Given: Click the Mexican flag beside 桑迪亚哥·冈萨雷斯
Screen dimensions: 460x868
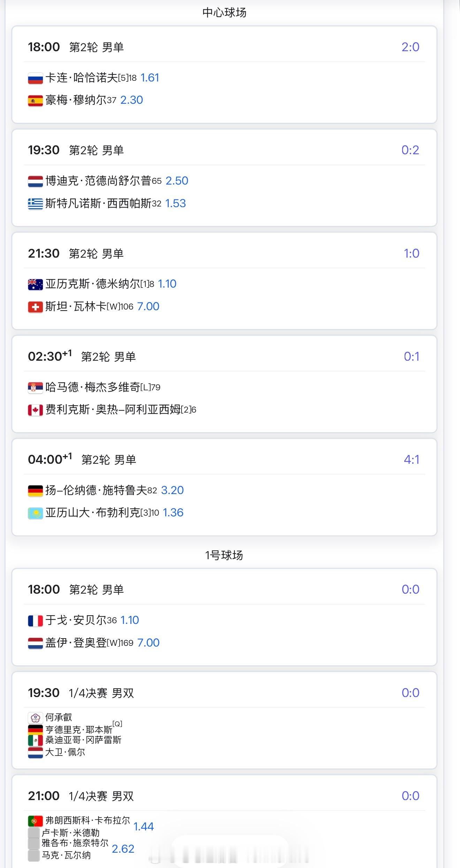Looking at the screenshot, I should tap(35, 740).
